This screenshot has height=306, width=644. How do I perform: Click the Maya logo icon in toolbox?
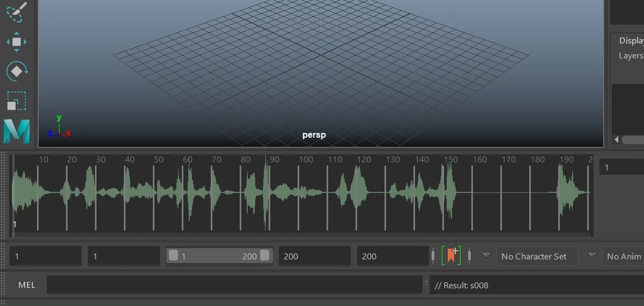tap(17, 131)
